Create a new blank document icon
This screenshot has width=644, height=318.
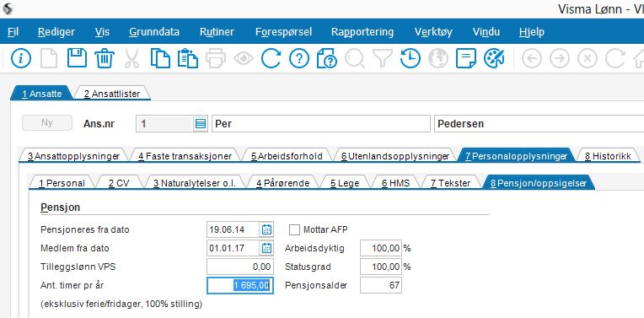(48, 58)
